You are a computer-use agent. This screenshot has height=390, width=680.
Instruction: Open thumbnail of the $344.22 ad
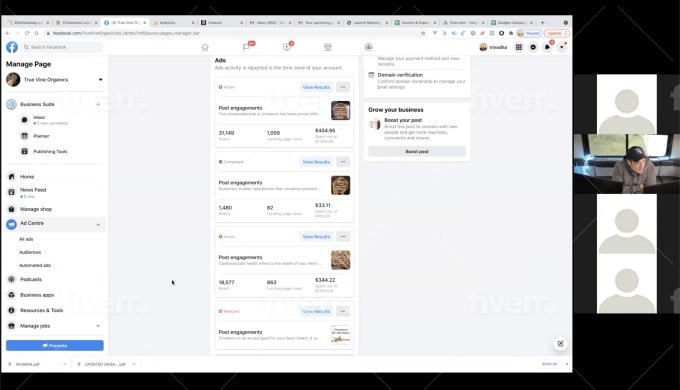point(340,260)
